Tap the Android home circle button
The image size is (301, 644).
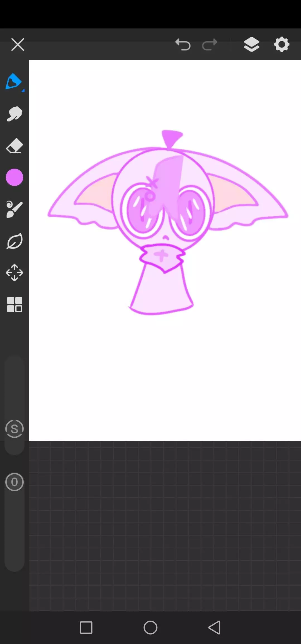tap(151, 628)
